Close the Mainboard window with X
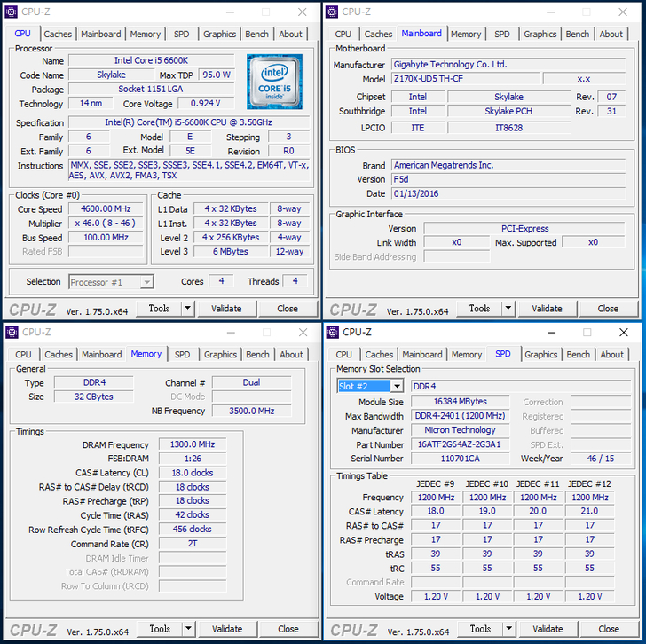 pyautogui.click(x=623, y=12)
